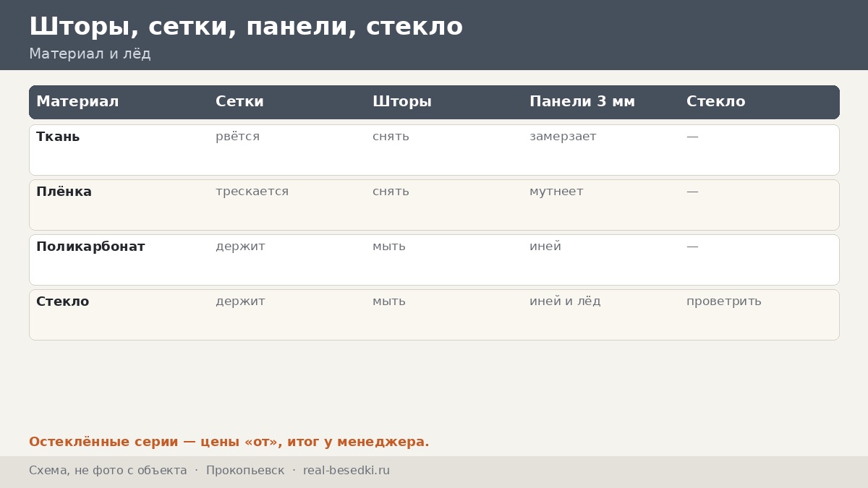This screenshot has width=868, height=488.
Task: Click 'держит' in the Поликарбонат row
Action: click(240, 247)
